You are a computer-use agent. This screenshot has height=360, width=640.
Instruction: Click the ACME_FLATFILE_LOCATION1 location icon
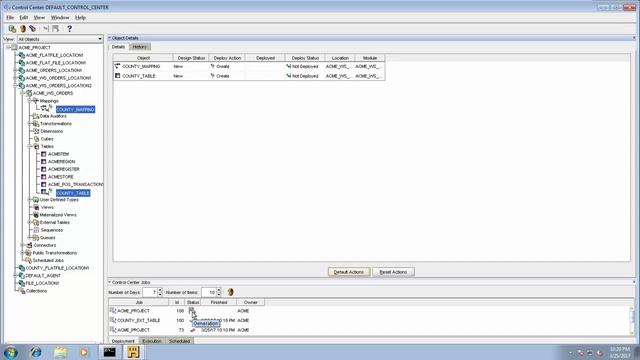tap(22, 55)
